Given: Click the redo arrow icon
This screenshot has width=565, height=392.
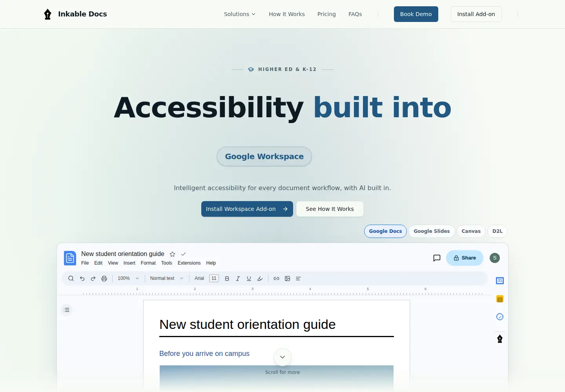Looking at the screenshot, I should 93,278.
